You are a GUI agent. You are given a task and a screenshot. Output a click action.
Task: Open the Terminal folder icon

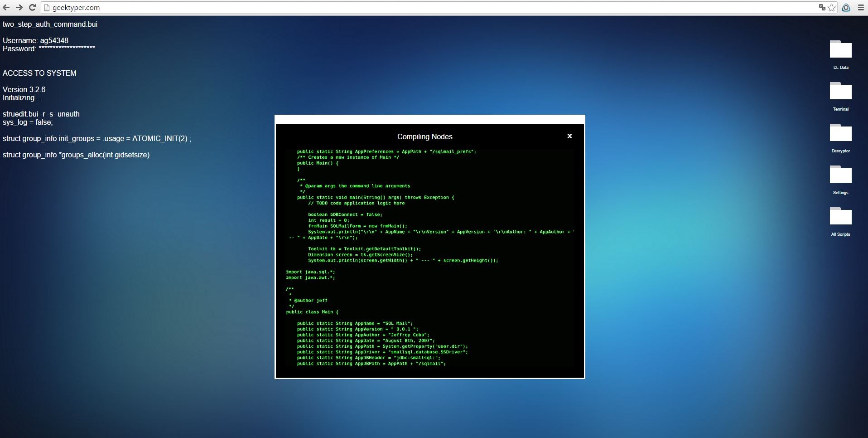tap(840, 91)
